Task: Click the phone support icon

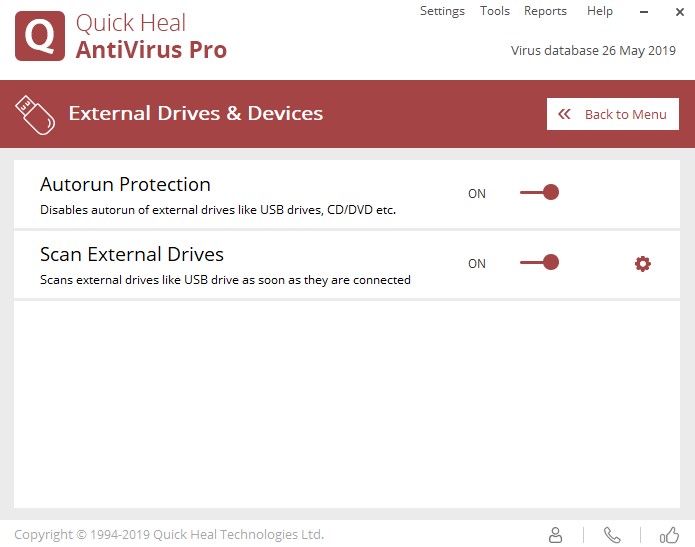Action: pos(612,534)
